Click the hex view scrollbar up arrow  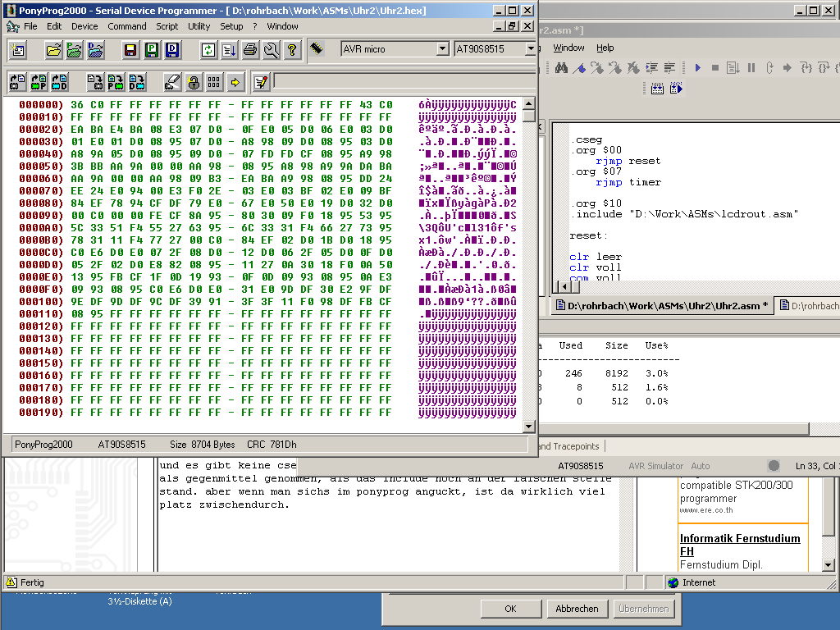click(x=529, y=103)
